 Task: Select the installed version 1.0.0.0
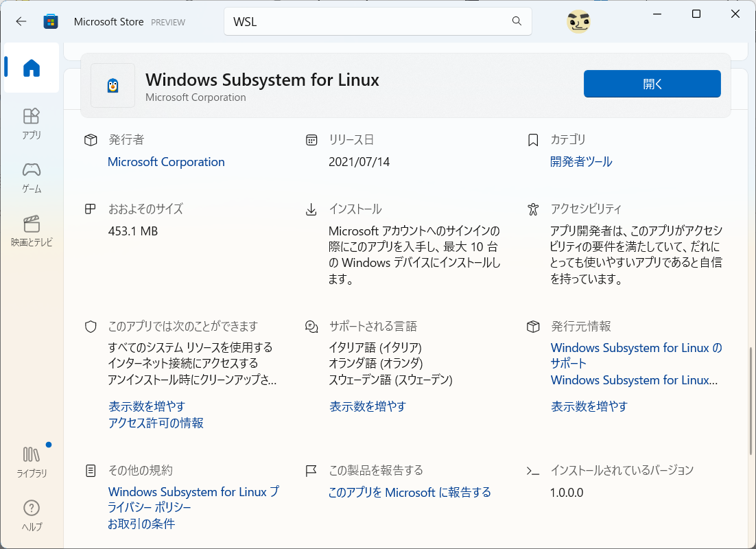pos(567,493)
